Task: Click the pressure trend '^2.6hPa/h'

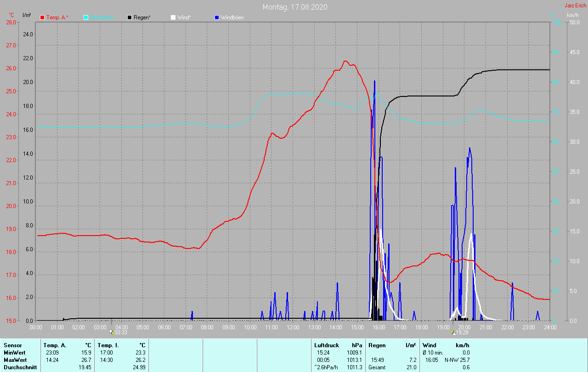Action: pyautogui.click(x=327, y=367)
